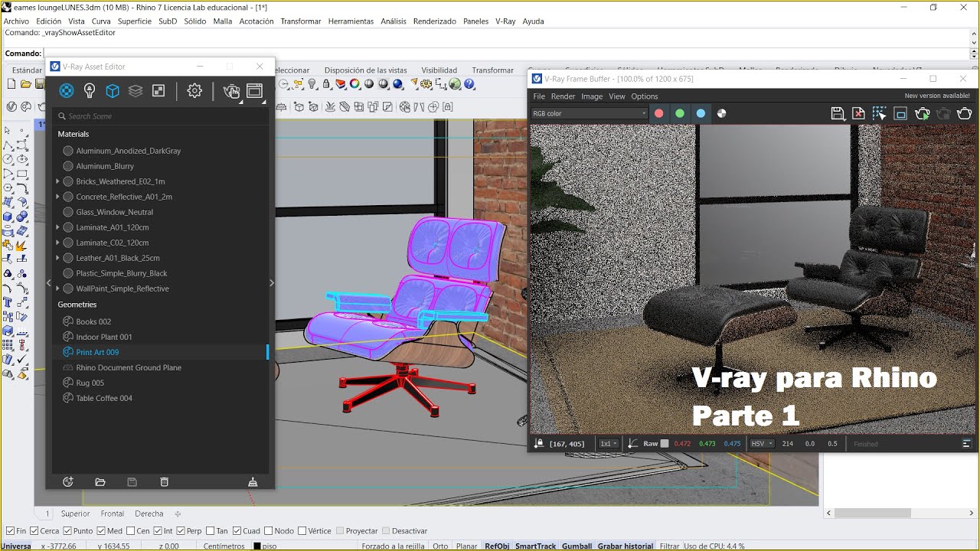This screenshot has width=980, height=551.
Task: Switch to alpha channel mono icon
Action: click(x=721, y=113)
